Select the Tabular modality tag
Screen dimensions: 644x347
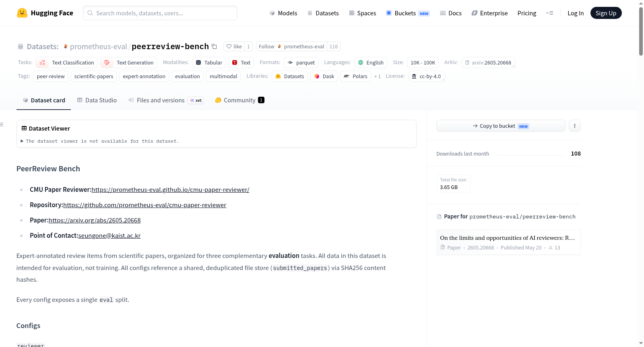click(x=209, y=62)
